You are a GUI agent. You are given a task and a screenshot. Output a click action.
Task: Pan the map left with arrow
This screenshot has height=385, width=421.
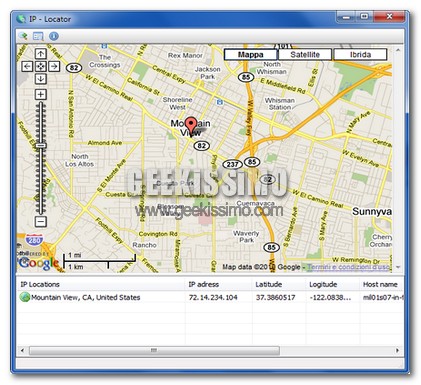pyautogui.click(x=27, y=66)
